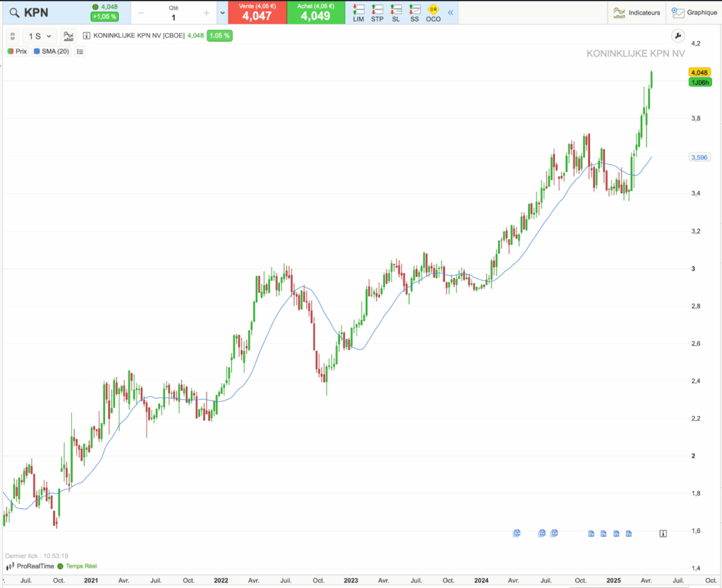Click the green 1J06h countdown label
The width and height of the screenshot is (722, 588).
pyautogui.click(x=700, y=82)
